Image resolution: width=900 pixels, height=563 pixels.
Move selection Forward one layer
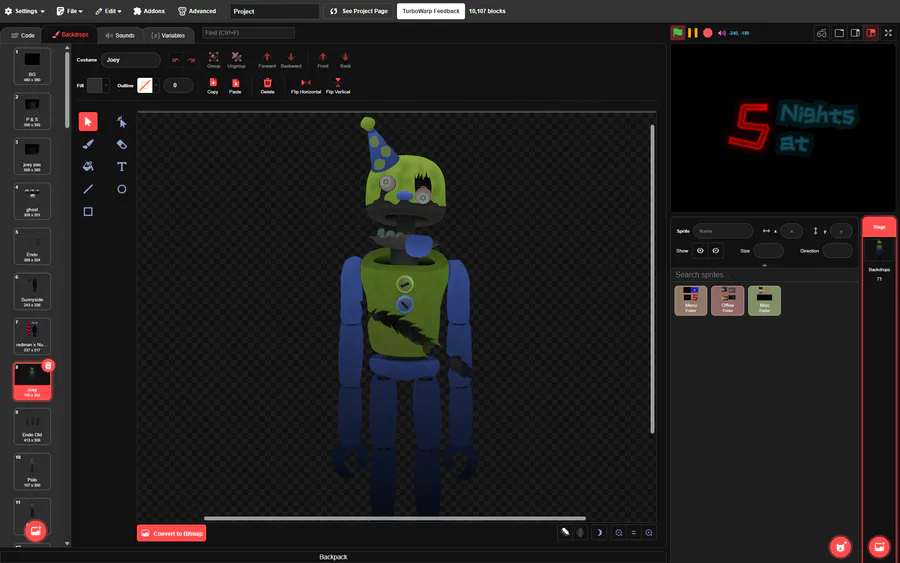click(x=267, y=60)
